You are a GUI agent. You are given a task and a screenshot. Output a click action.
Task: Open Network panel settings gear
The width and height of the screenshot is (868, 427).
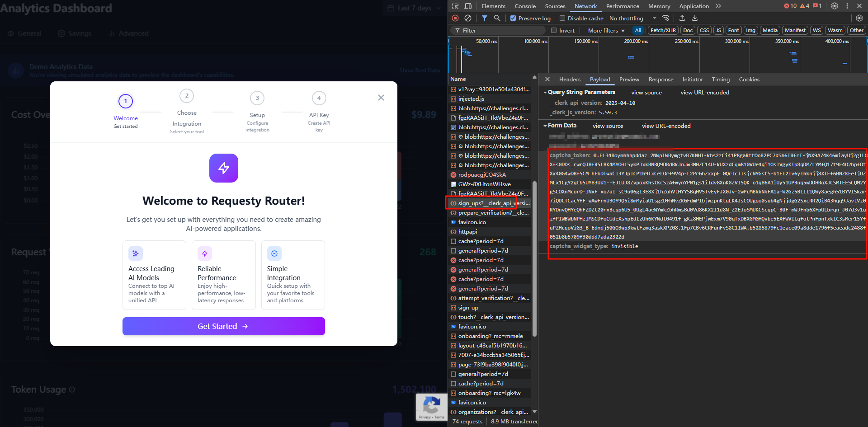[859, 18]
